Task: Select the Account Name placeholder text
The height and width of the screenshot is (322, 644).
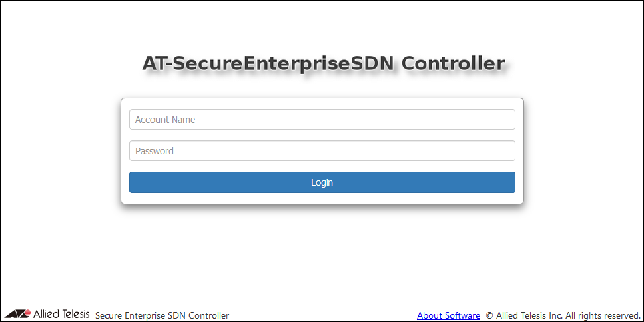Action: coord(165,120)
